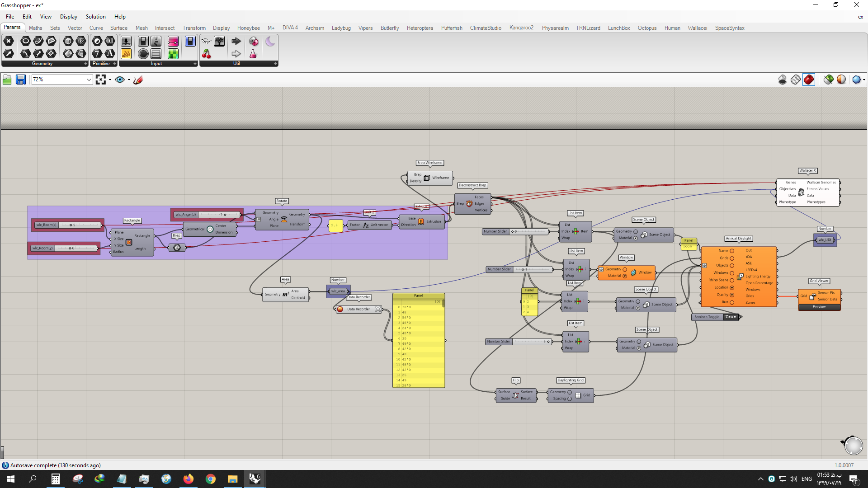Toggle wireframe preview mode
Image resolution: width=868 pixels, height=488 pixels.
(x=796, y=80)
